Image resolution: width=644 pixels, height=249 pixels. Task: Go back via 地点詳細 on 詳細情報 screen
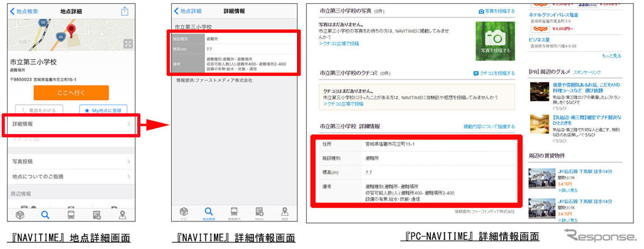(x=187, y=11)
